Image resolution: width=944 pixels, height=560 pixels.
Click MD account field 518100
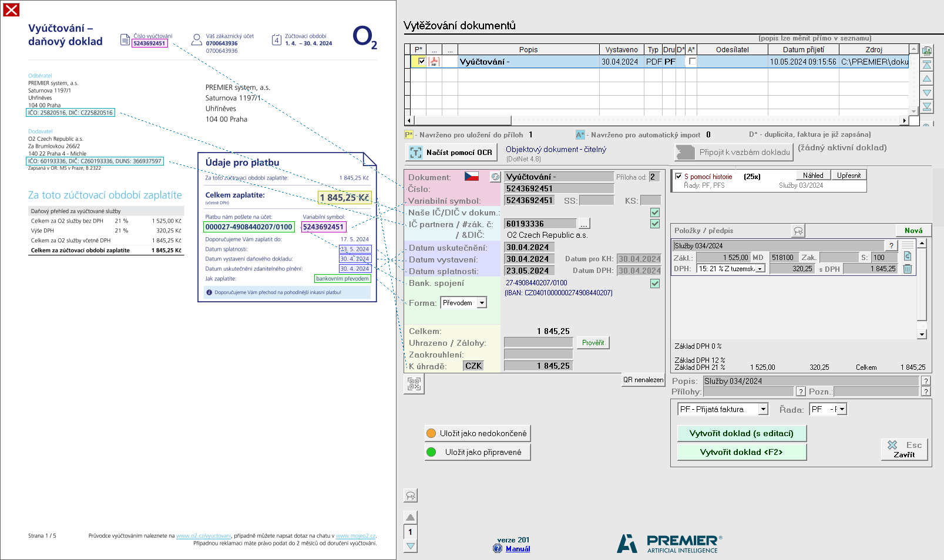[784, 257]
